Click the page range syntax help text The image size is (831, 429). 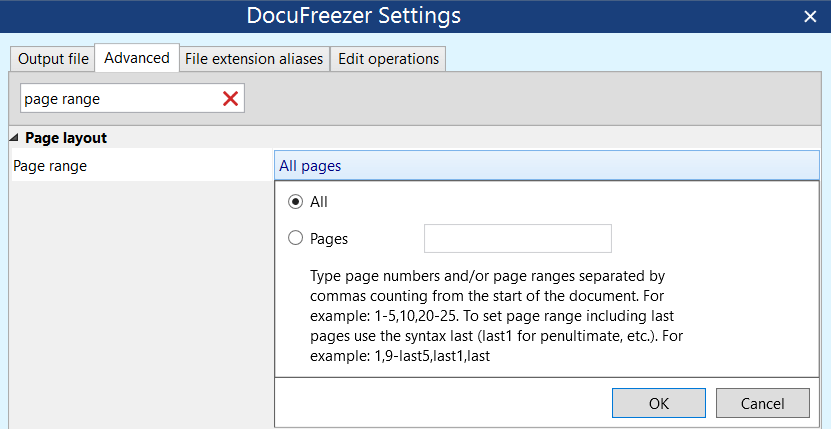[496, 316]
